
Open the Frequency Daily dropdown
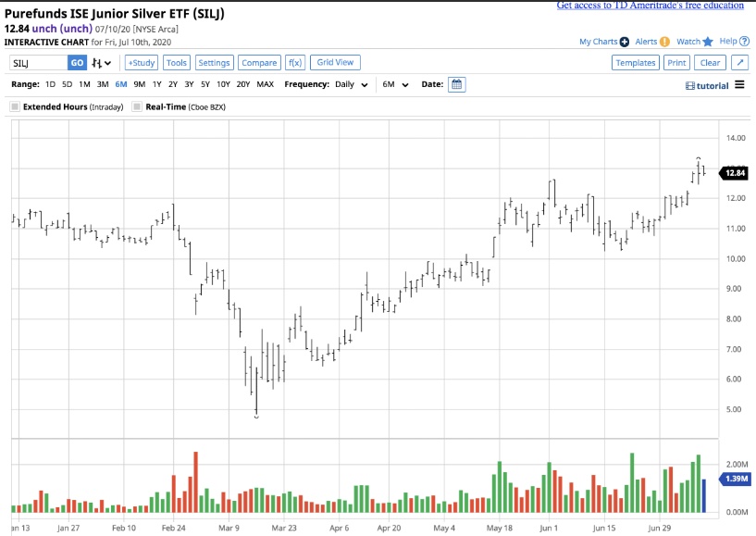tap(352, 84)
